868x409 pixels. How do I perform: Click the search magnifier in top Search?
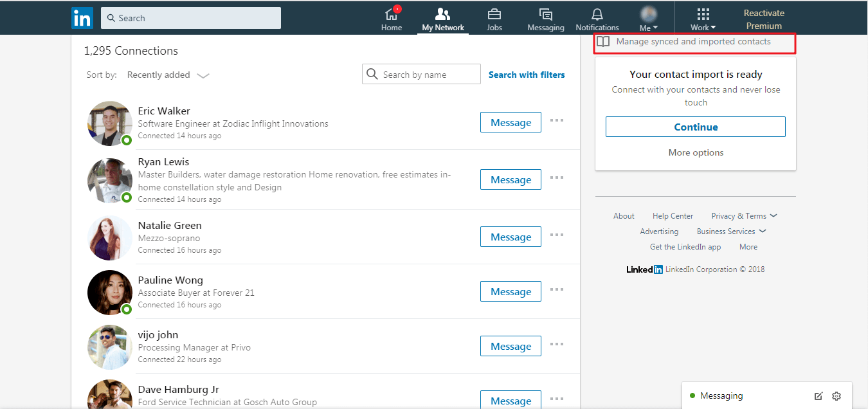tap(111, 18)
